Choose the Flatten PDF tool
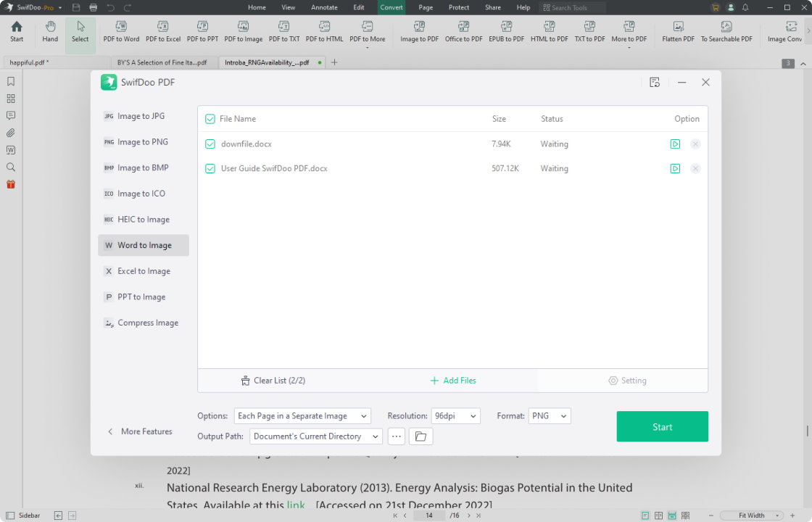Screen dimensions: 812x522 pyautogui.click(x=678, y=32)
